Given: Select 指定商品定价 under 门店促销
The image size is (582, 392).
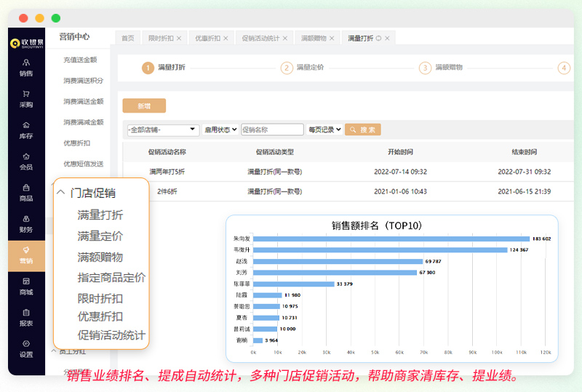Looking at the screenshot, I should click(x=111, y=278).
